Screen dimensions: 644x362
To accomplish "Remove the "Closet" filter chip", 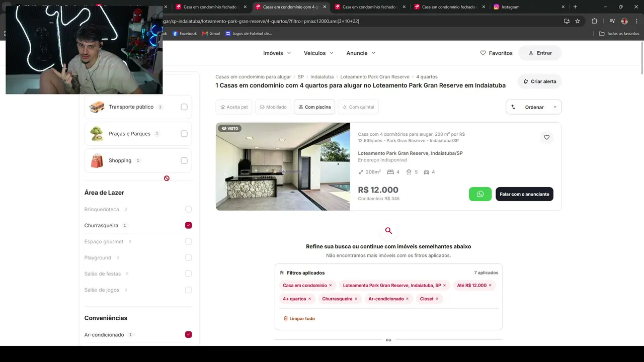I will tap(437, 299).
